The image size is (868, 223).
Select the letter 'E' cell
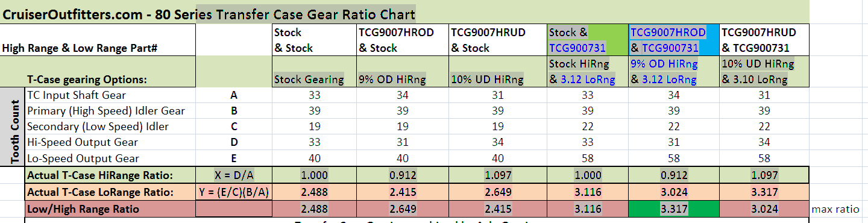[234, 159]
